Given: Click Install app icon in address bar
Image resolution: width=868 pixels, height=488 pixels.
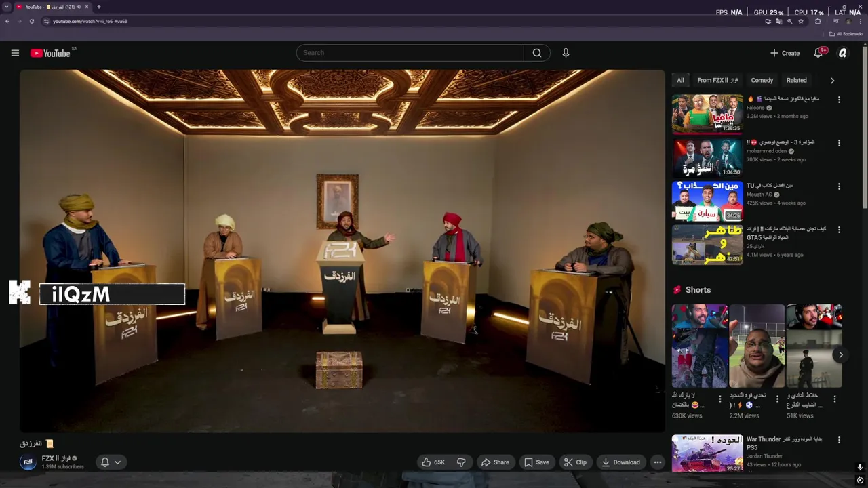Looking at the screenshot, I should tap(768, 21).
